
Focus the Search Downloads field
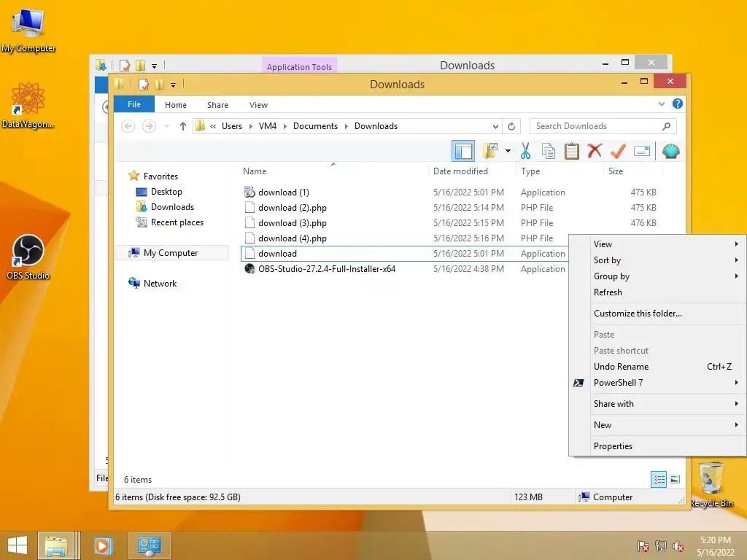[603, 126]
